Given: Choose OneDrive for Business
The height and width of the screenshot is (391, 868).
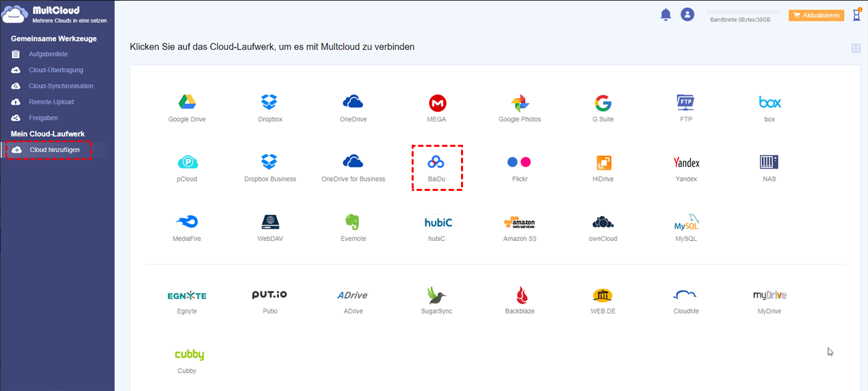Looking at the screenshot, I should 353,161.
